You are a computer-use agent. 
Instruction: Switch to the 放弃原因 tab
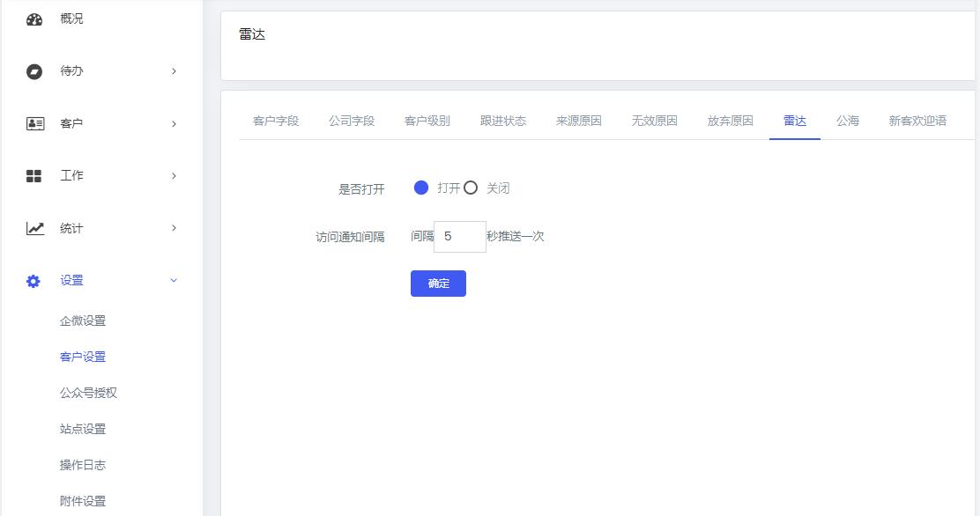coord(730,121)
